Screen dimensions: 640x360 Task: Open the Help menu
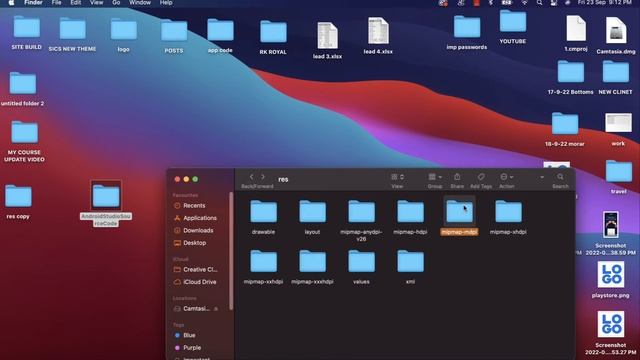coord(166,2)
